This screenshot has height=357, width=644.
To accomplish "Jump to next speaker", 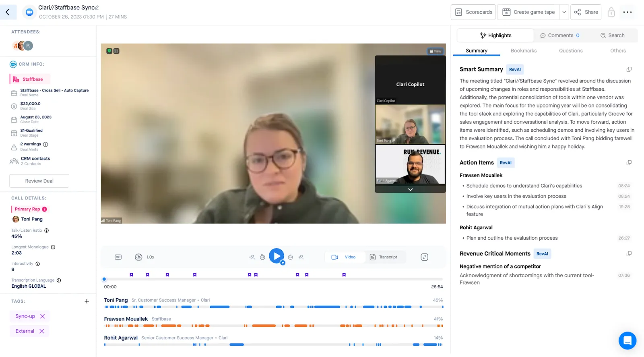I will pyautogui.click(x=301, y=257).
